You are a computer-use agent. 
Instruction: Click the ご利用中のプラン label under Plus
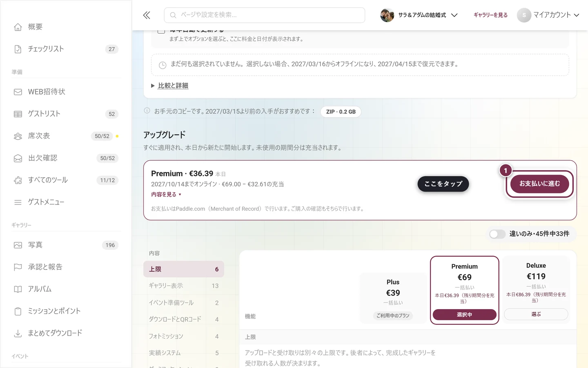point(393,316)
